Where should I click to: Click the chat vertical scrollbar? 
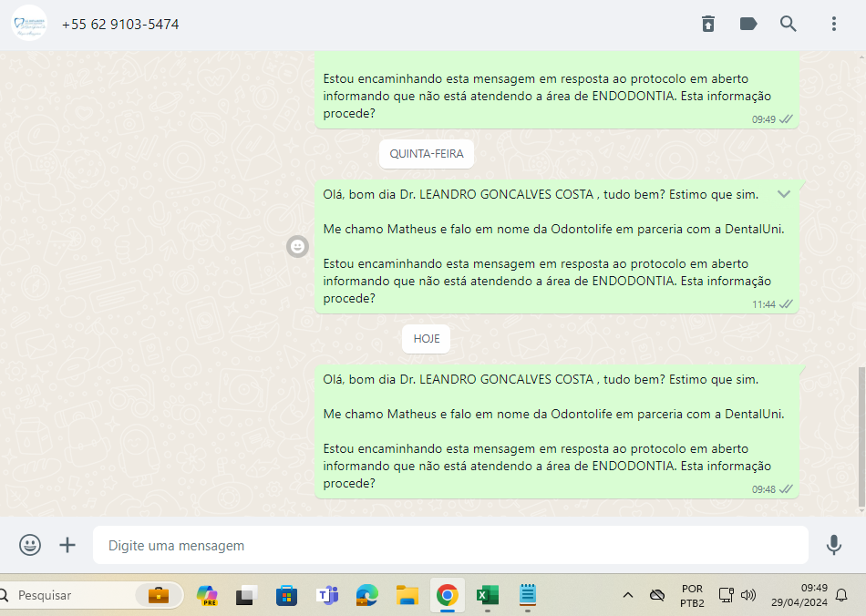point(861,437)
